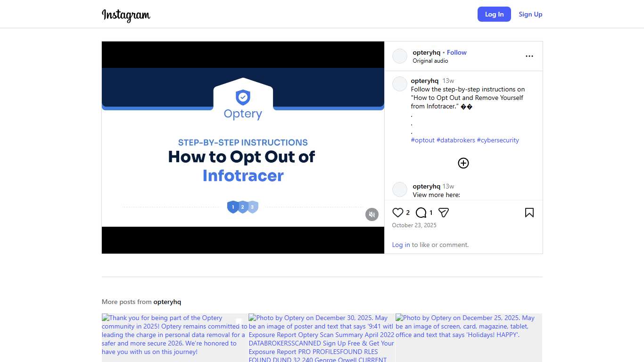
Task: Like the post with the heart icon
Action: pos(398,213)
